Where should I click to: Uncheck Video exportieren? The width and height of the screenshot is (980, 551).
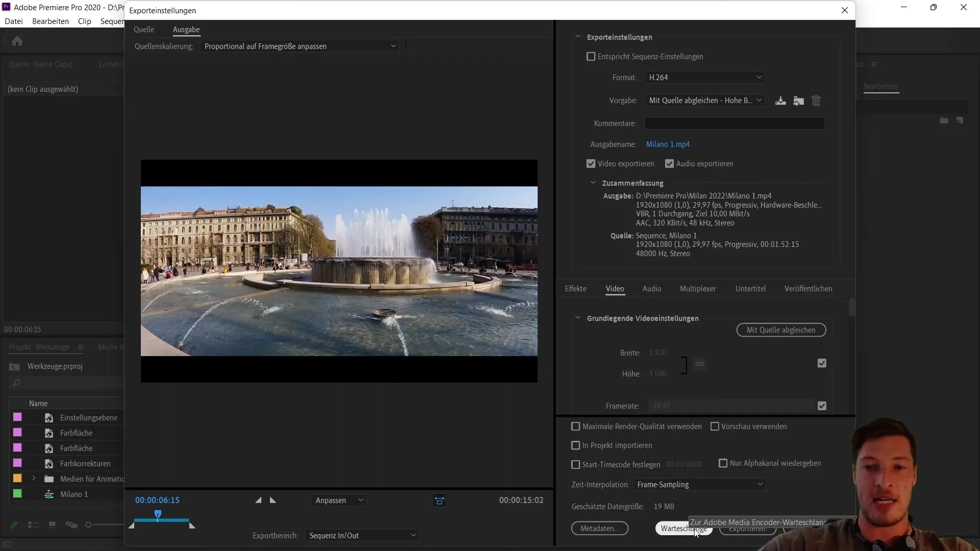click(x=591, y=164)
